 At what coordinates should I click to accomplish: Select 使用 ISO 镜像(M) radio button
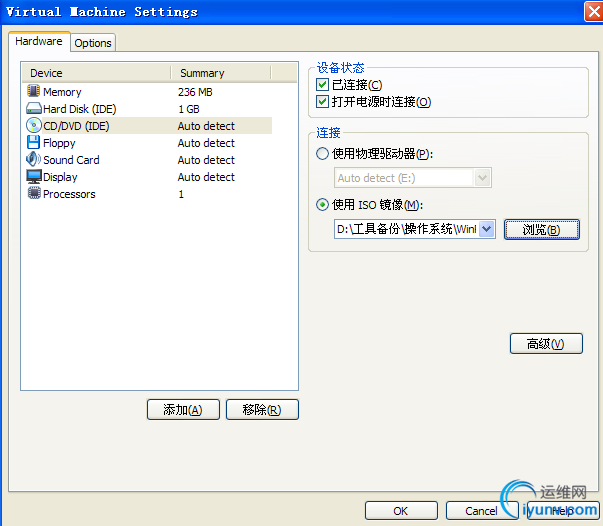pyautogui.click(x=322, y=204)
